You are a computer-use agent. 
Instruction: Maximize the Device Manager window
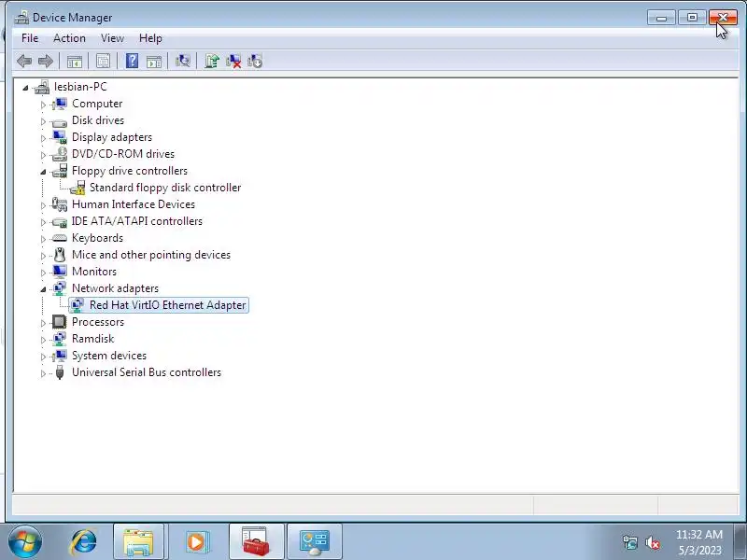pos(692,18)
